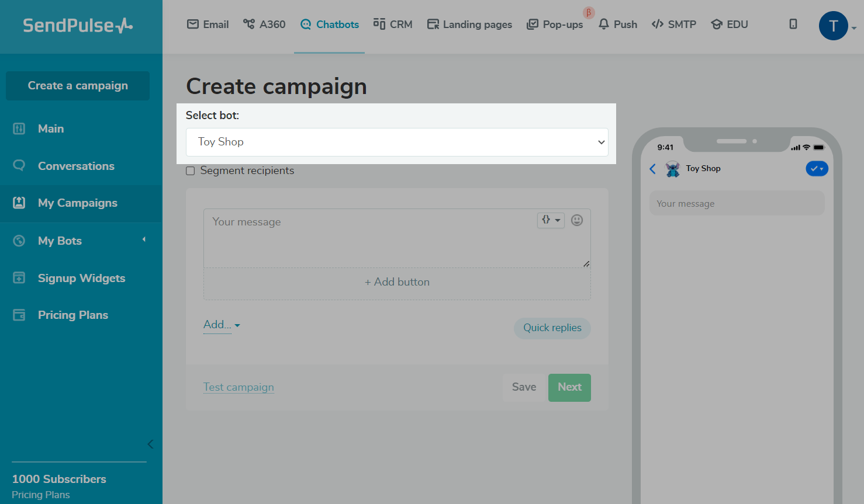Click the Pop-ups beta badge icon
The image size is (864, 504).
click(589, 13)
